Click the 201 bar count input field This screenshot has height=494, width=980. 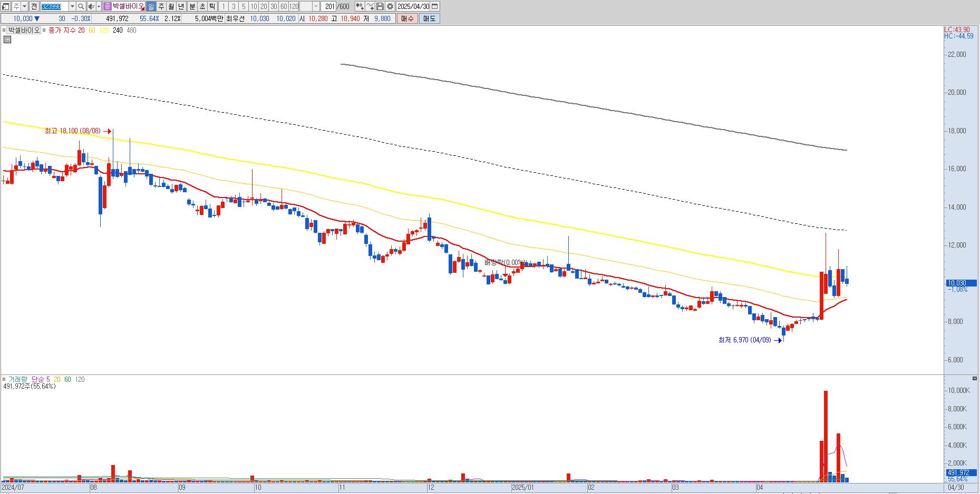pyautogui.click(x=328, y=6)
